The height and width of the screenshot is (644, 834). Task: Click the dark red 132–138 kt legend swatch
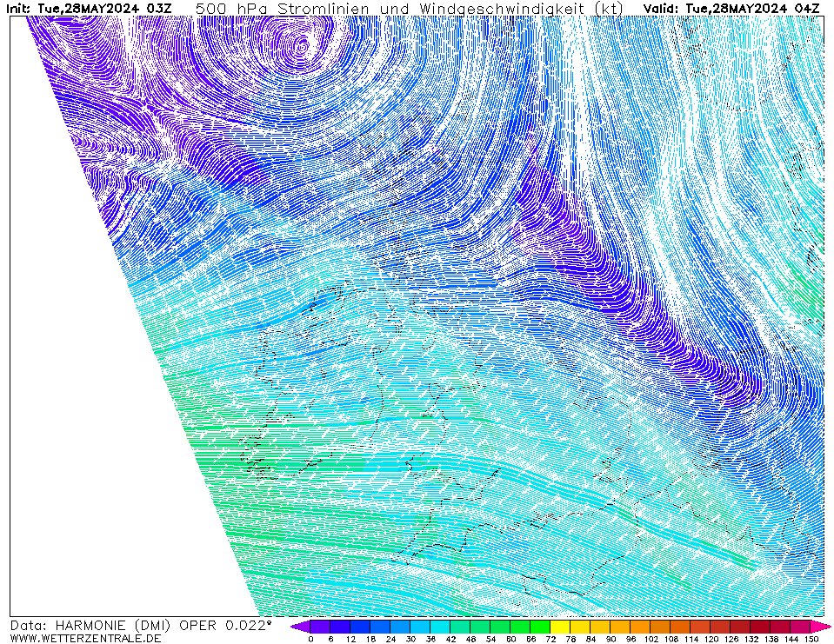click(x=761, y=627)
